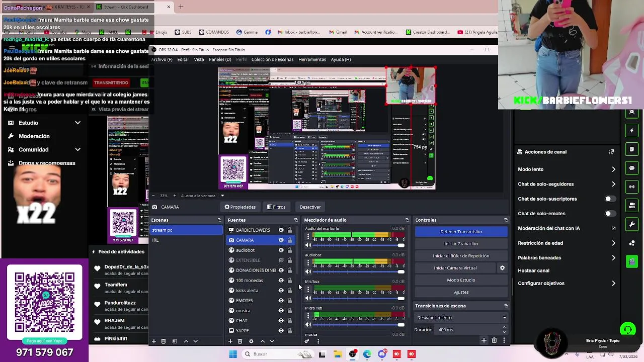Adjust Mic/Aux volume slider
Screen dimensions: 644x362
click(358, 298)
